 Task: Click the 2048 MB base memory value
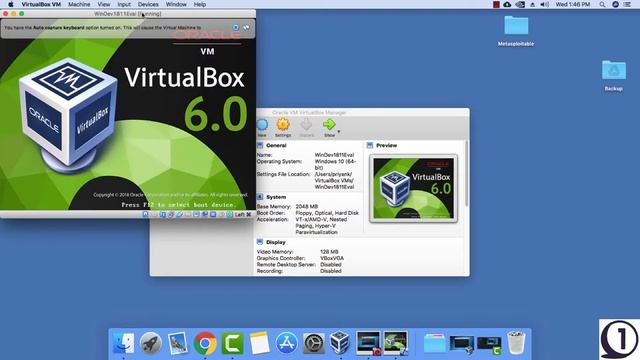pyautogui.click(x=307, y=207)
